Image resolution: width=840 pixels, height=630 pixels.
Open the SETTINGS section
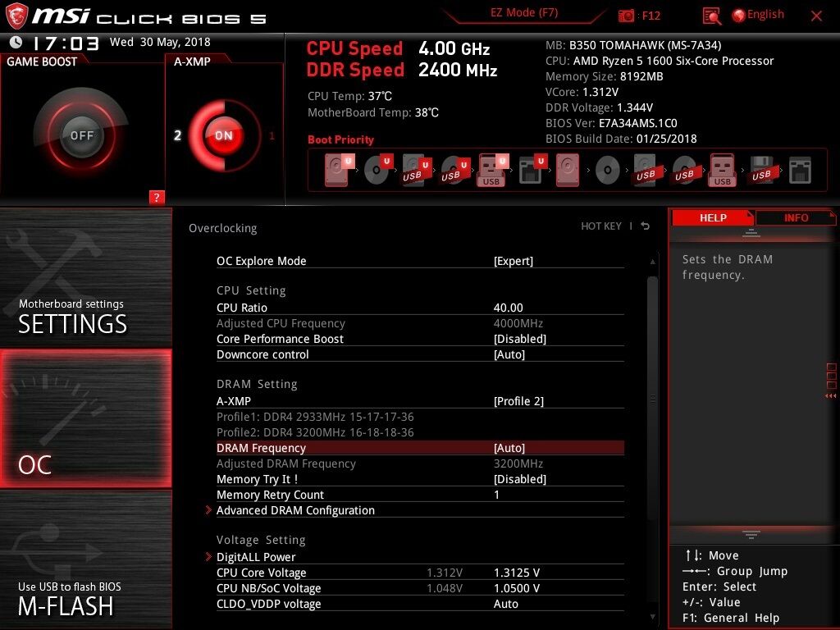(x=85, y=277)
